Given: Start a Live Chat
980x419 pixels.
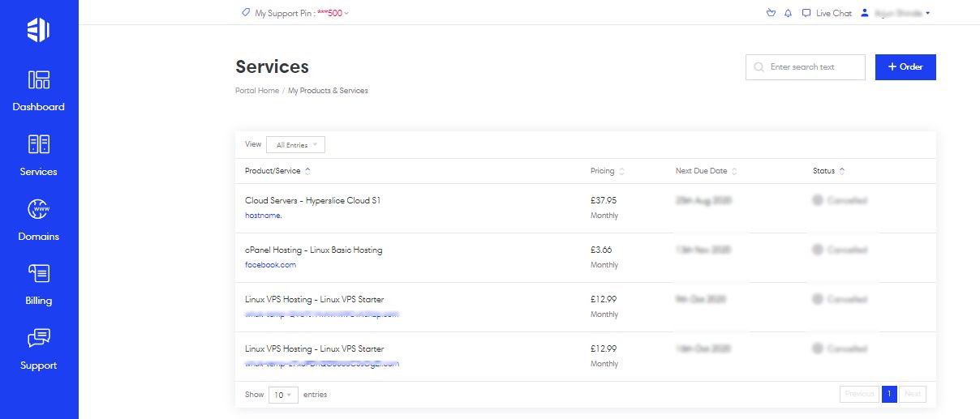Looking at the screenshot, I should tap(827, 13).
